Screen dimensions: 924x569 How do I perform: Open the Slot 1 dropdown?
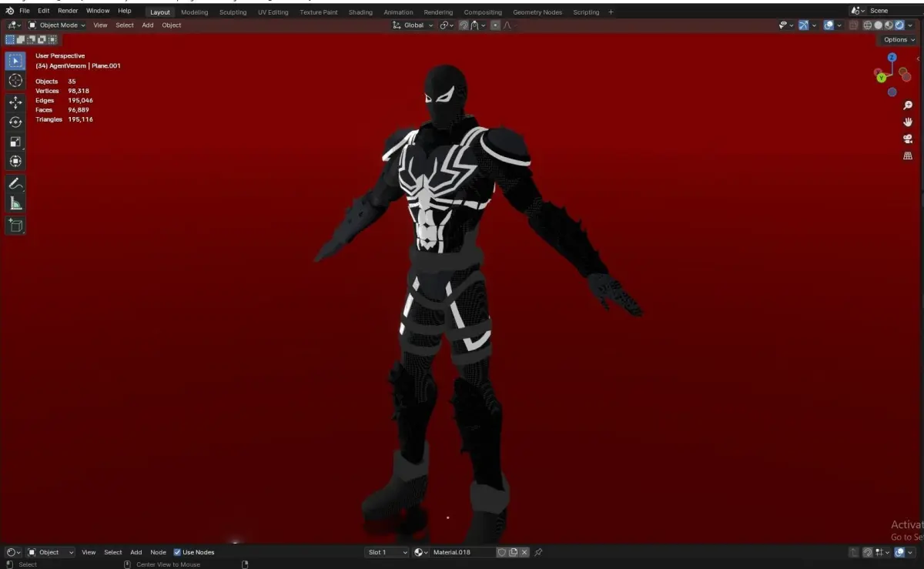tap(387, 552)
